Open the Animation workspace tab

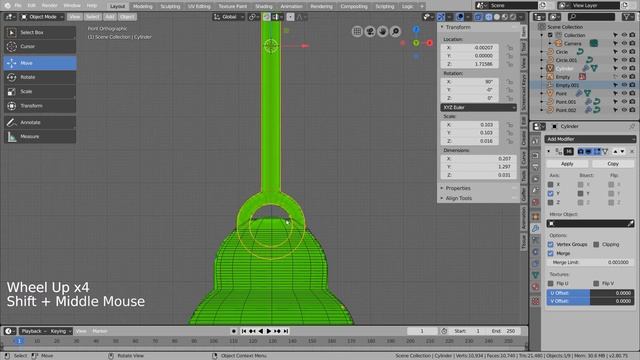pyautogui.click(x=291, y=6)
